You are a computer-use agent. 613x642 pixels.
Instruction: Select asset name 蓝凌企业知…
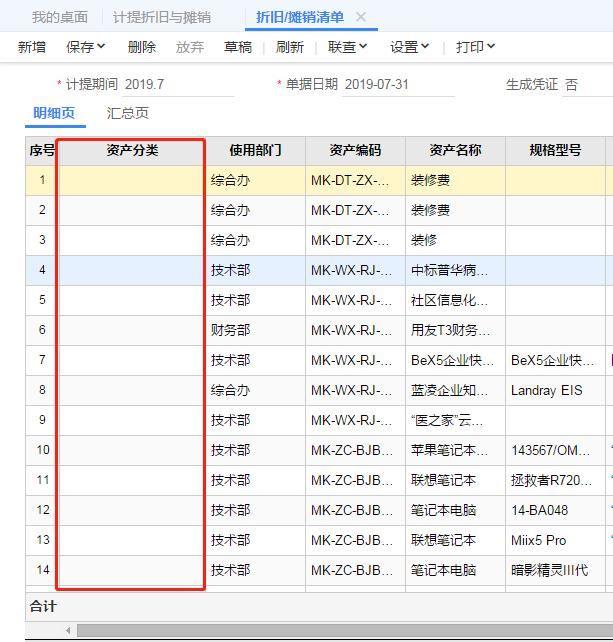point(449,390)
